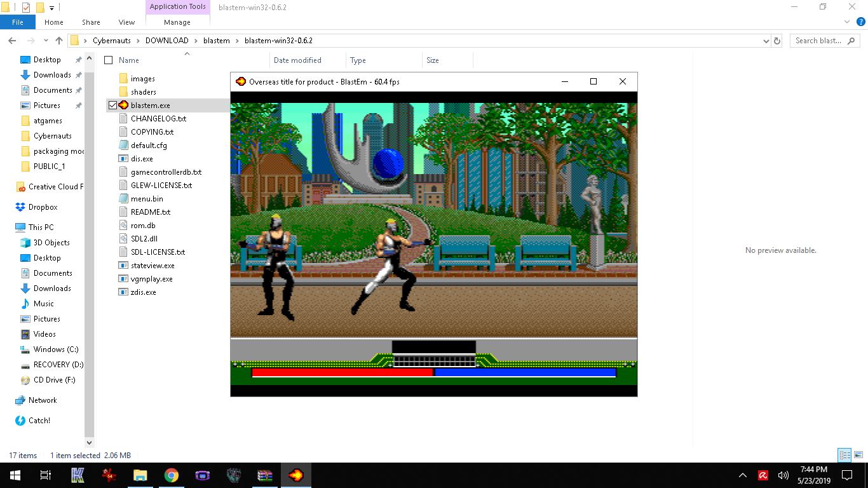
Task: Select README.txt in file list
Action: pyautogui.click(x=151, y=212)
